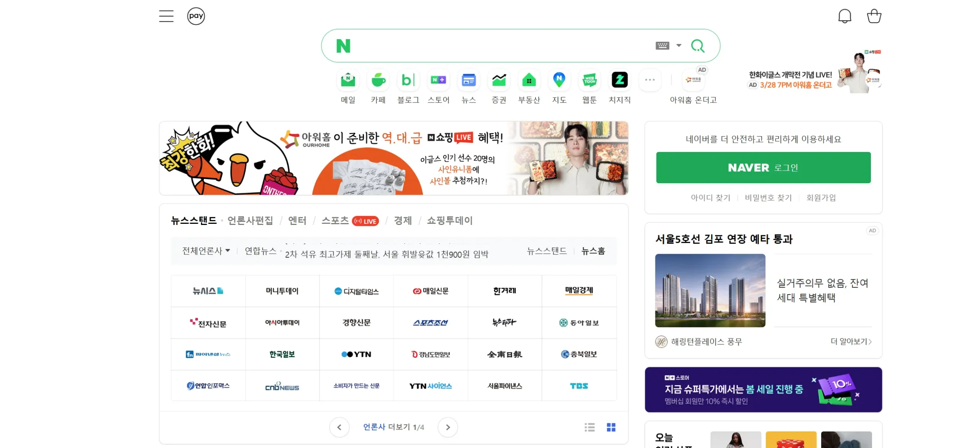Switch to the 엔터 tab

point(297,221)
